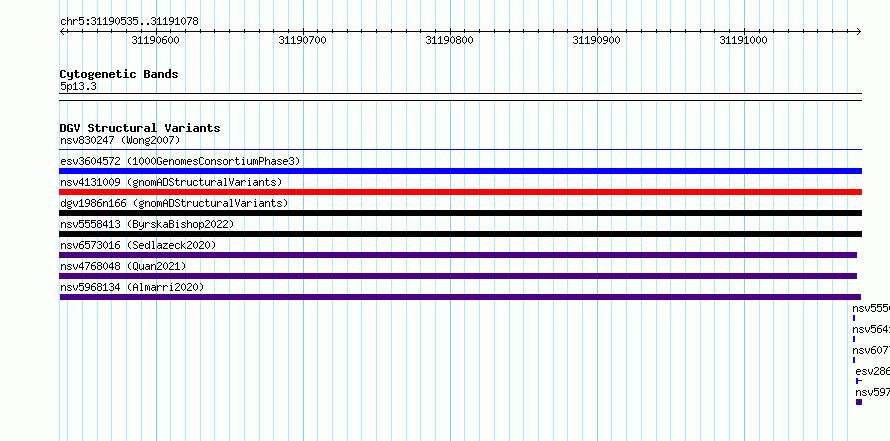The width and height of the screenshot is (890, 441).
Task: Select the blue esv3604572 variant bar
Action: click(461, 171)
